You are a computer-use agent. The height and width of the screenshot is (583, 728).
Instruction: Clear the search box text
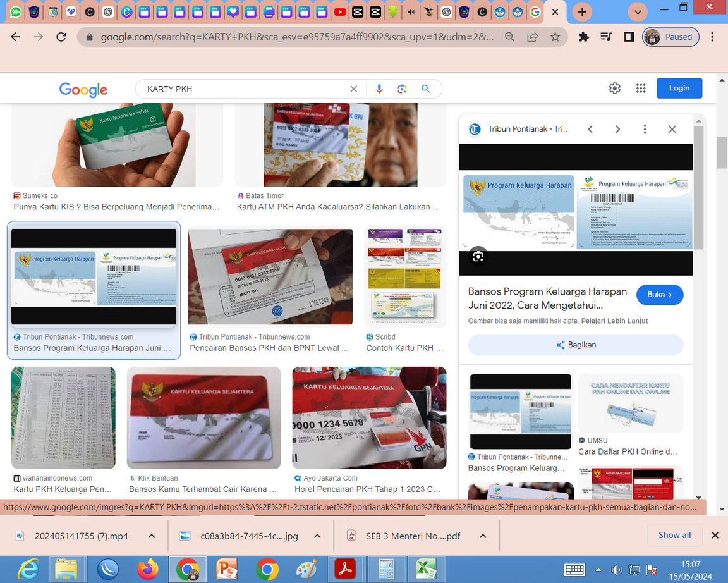point(354,89)
